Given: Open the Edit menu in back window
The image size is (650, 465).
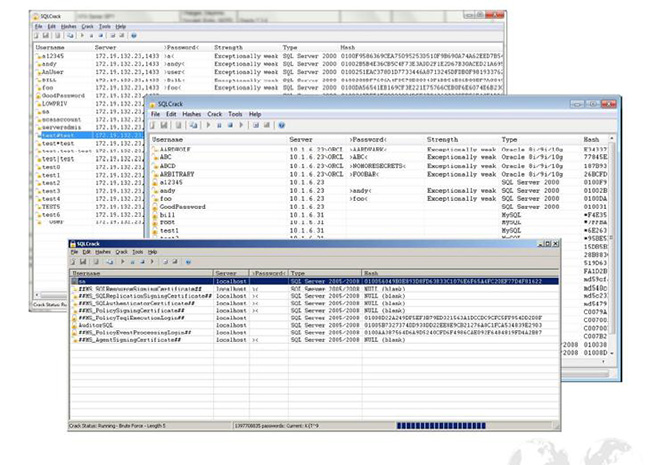Looking at the screenshot, I should pyautogui.click(x=51, y=27).
